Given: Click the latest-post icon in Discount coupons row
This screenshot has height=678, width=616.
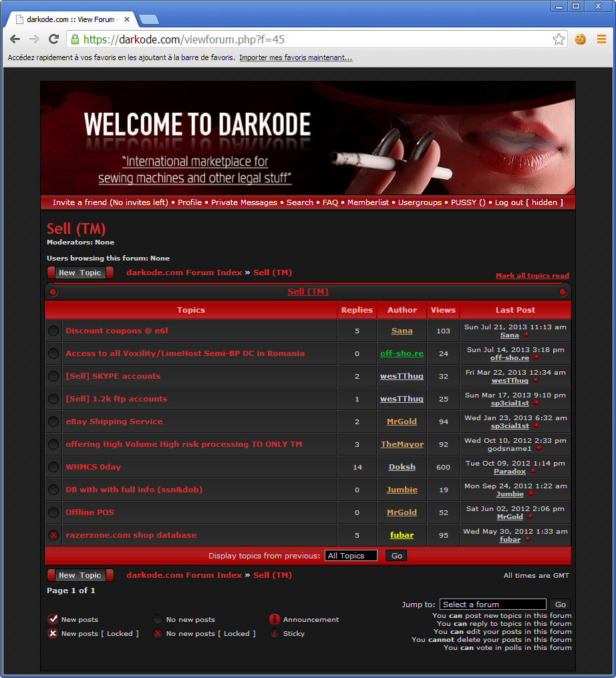Looking at the screenshot, I should coord(526,335).
